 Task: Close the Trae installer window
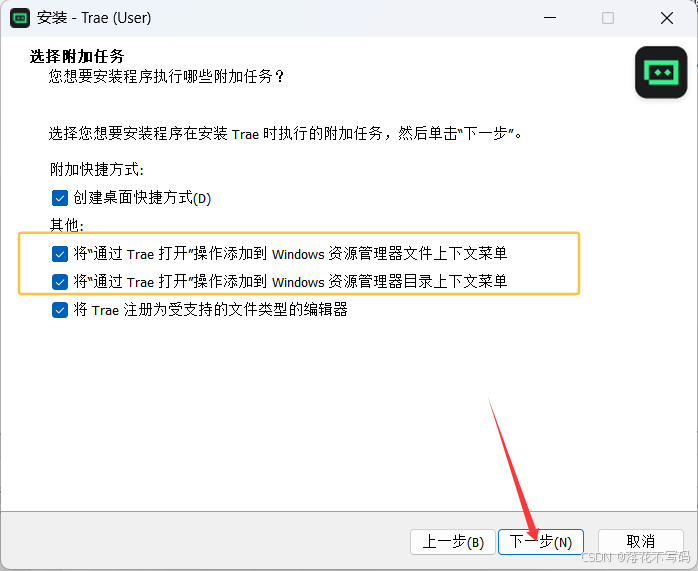click(667, 18)
